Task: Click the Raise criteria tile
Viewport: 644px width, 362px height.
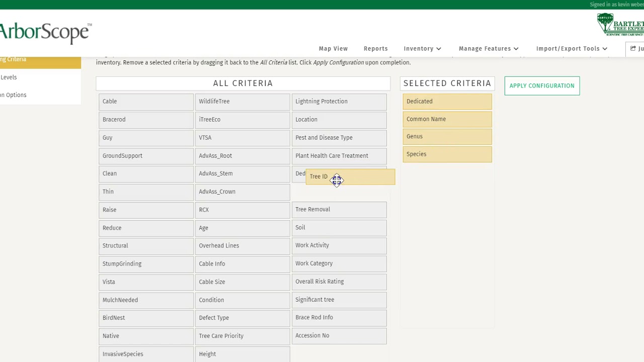Action: tap(146, 210)
